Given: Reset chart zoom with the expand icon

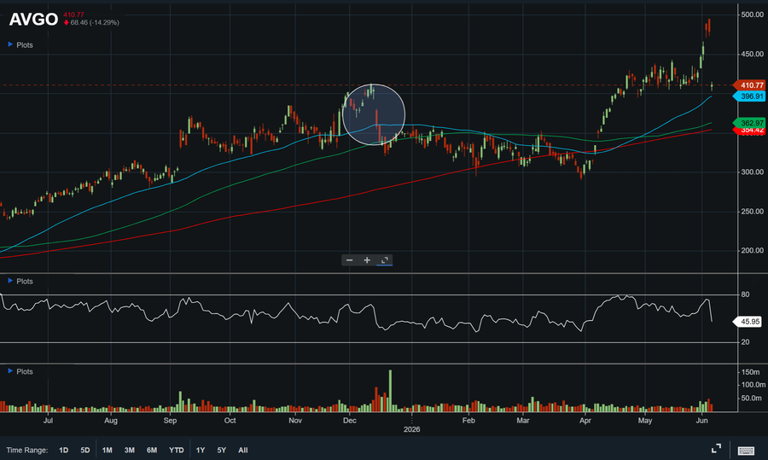Looking at the screenshot, I should coord(384,260).
